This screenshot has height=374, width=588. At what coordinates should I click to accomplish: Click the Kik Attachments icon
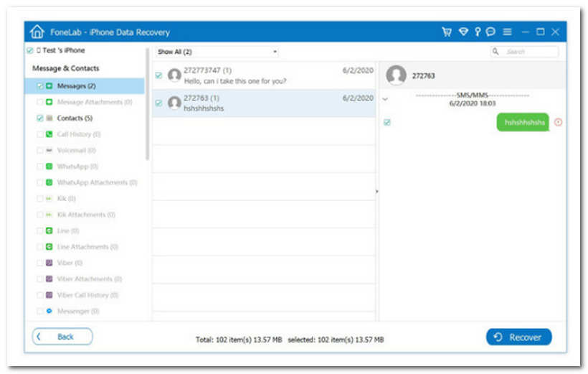tap(49, 215)
